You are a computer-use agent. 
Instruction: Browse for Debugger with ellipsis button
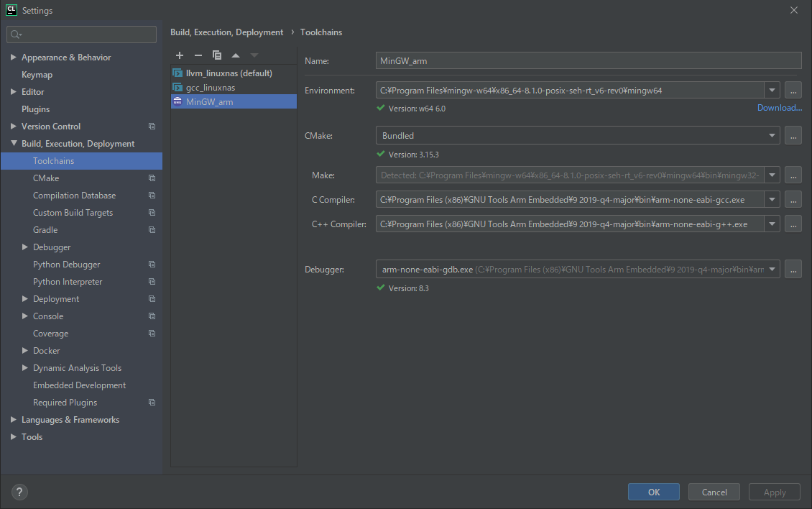(x=793, y=269)
